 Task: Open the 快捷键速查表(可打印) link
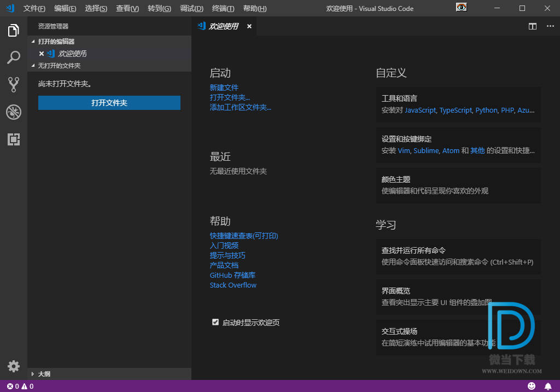point(244,236)
